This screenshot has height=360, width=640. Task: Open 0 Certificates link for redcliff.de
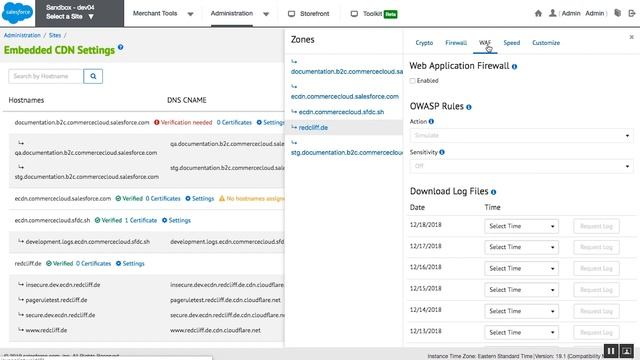pos(93,263)
